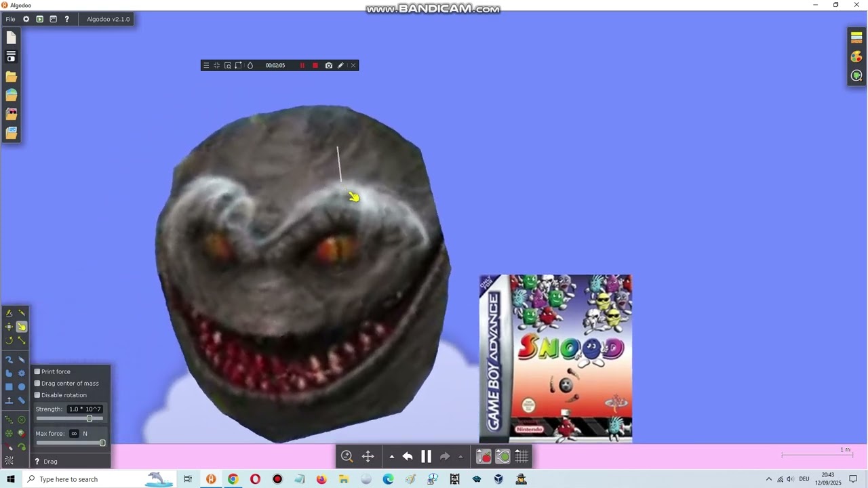Click the Algodoo v2.1.0 label
The image size is (868, 488).
[x=108, y=19]
